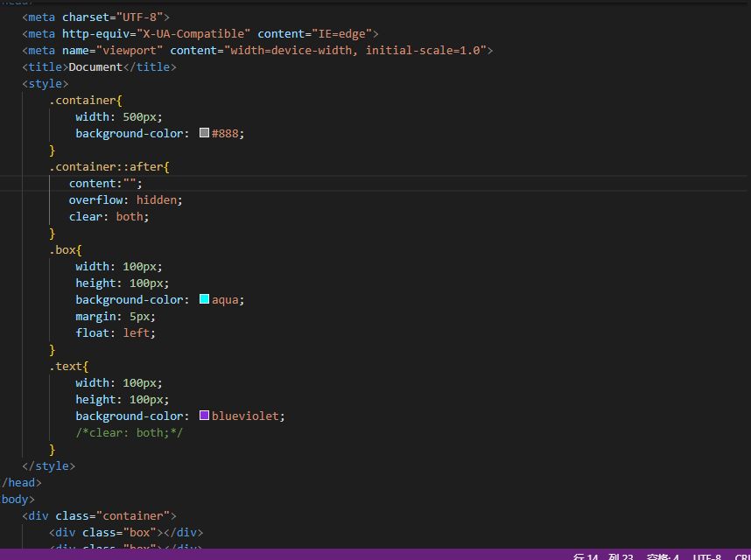Place cursor on charset="UTF-8" meta line
The height and width of the screenshot is (560, 751).
pos(95,17)
